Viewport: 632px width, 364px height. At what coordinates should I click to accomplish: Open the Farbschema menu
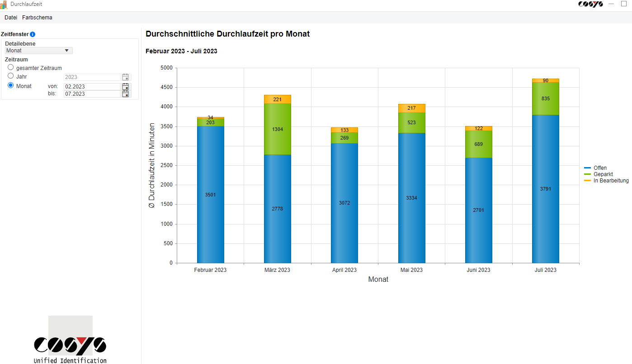pos(37,18)
